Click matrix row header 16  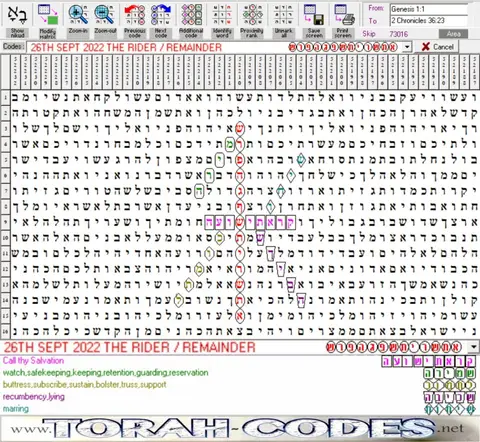[x=5, y=331]
